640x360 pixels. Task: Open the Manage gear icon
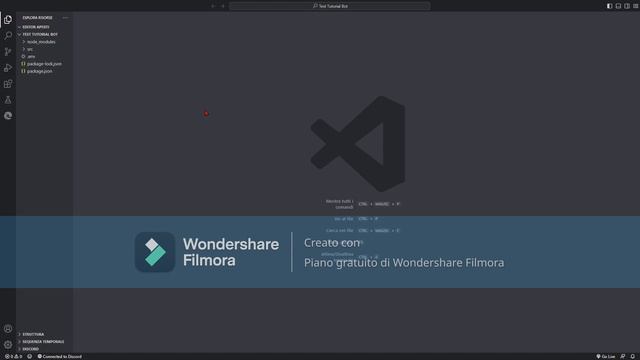pos(8,344)
